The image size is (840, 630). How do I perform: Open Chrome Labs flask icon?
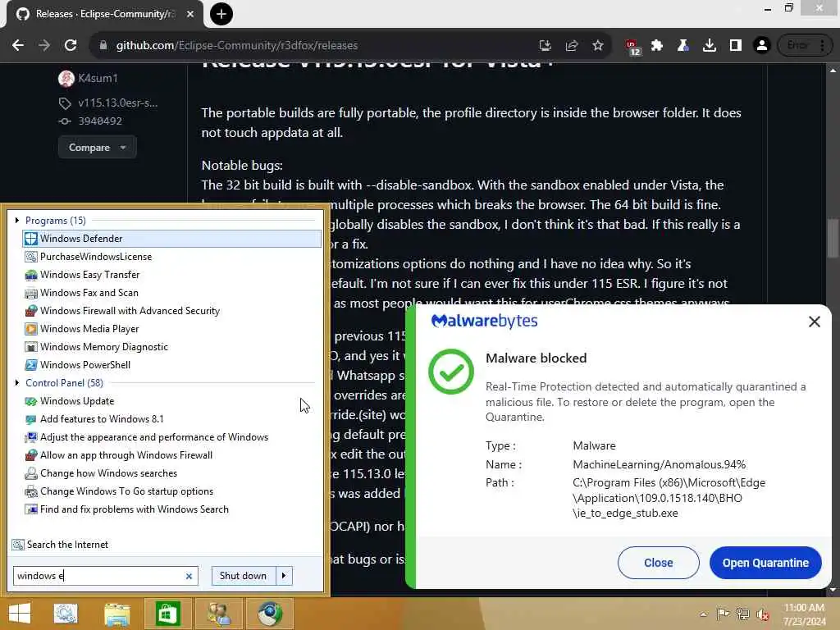tap(683, 46)
